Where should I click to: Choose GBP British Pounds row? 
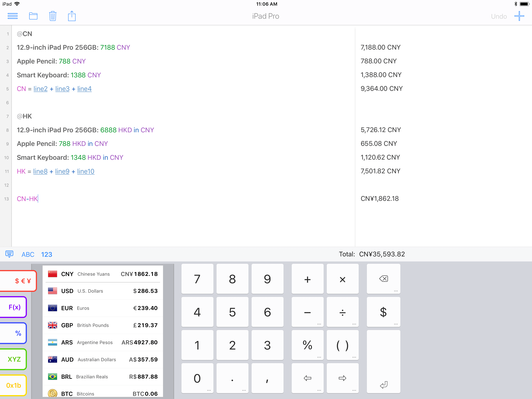point(103,325)
